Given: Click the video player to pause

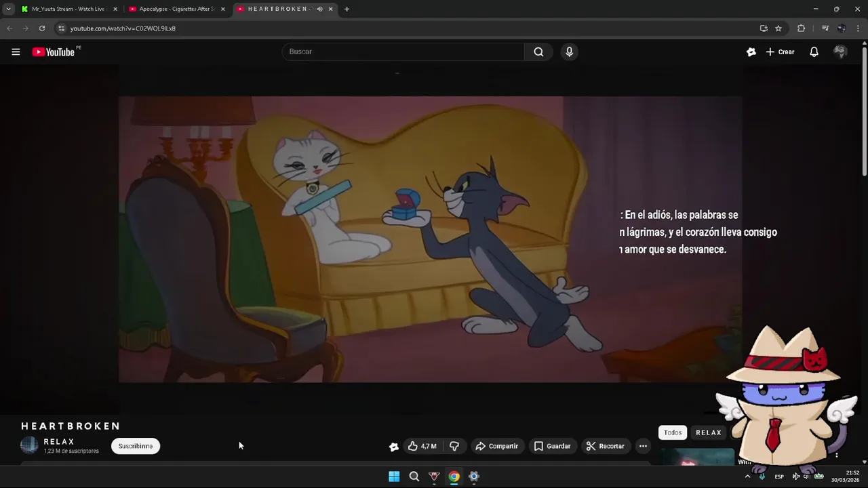Looking at the screenshot, I should [430, 239].
